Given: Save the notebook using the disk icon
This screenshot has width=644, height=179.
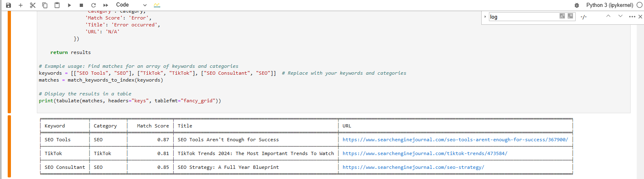Looking at the screenshot, I should tap(9, 5).
